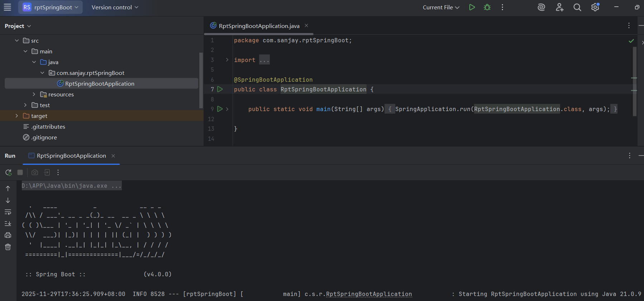
Task: Unfold the main method body
Action: tap(227, 109)
